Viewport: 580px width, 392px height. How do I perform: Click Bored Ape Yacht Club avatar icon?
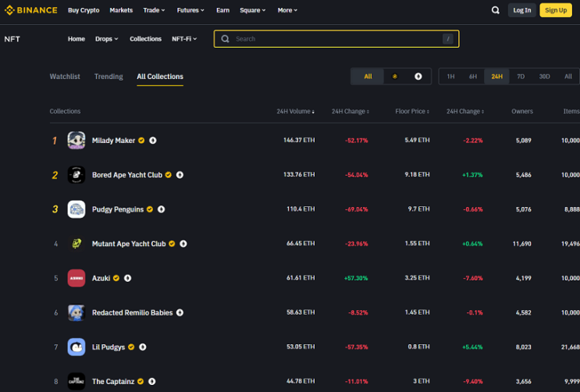(77, 175)
